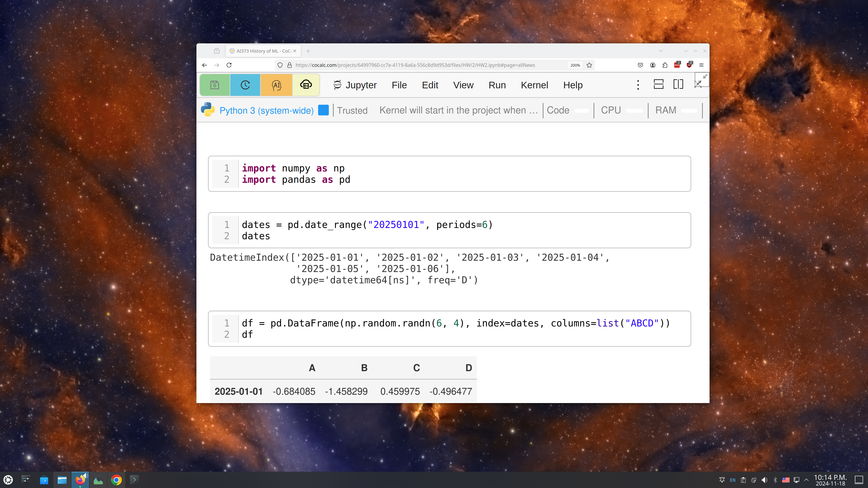Open the Python 3 (system-wide) kernel selector
The width and height of the screenshot is (868, 488).
(266, 110)
